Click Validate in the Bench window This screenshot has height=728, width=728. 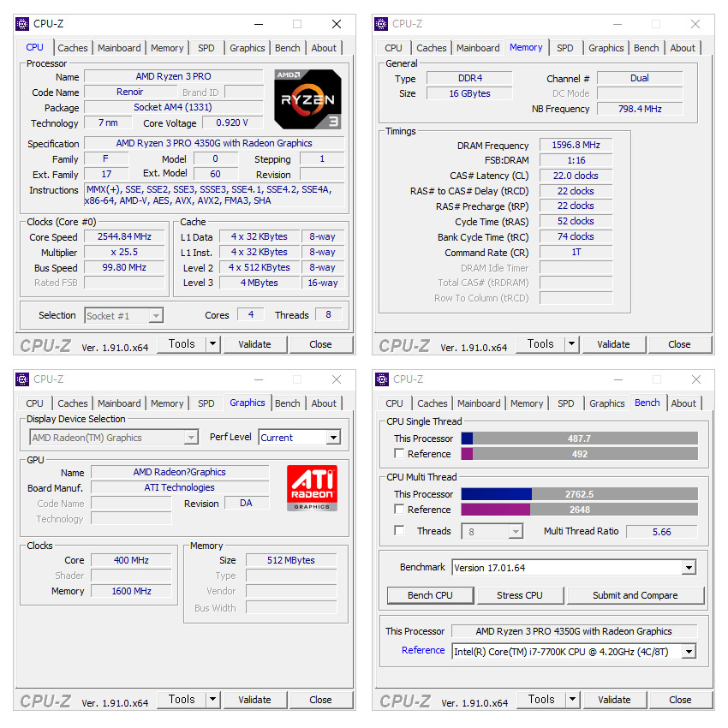(614, 699)
